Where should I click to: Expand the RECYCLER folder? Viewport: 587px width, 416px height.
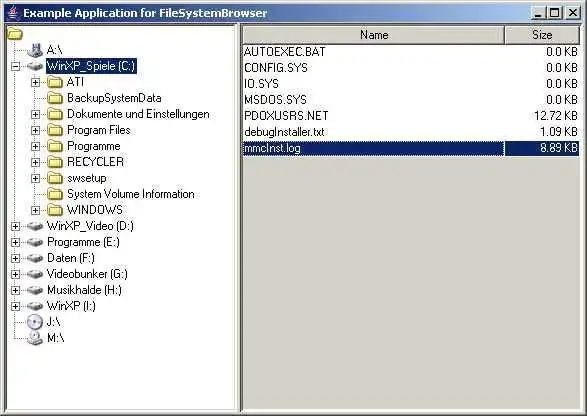coord(36,162)
